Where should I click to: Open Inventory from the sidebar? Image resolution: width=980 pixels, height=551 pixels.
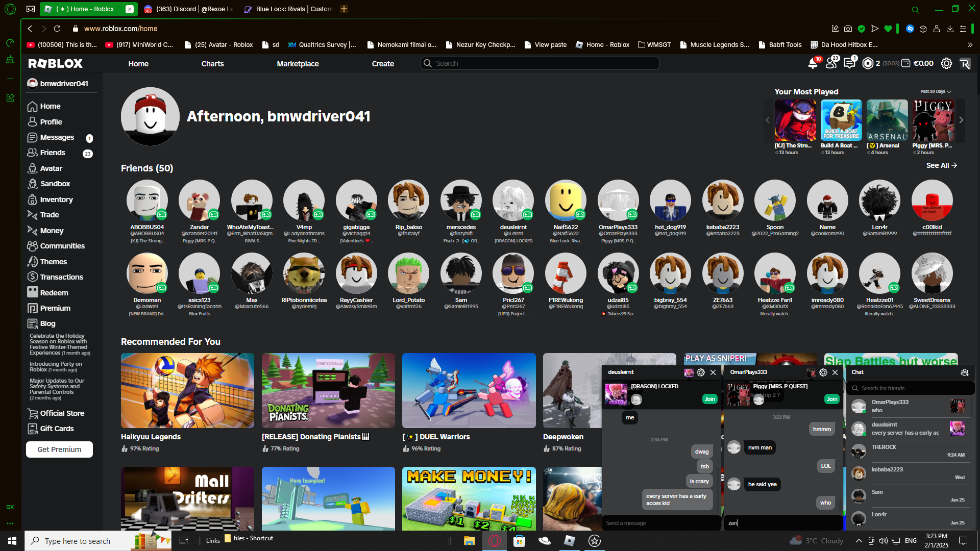point(56,199)
